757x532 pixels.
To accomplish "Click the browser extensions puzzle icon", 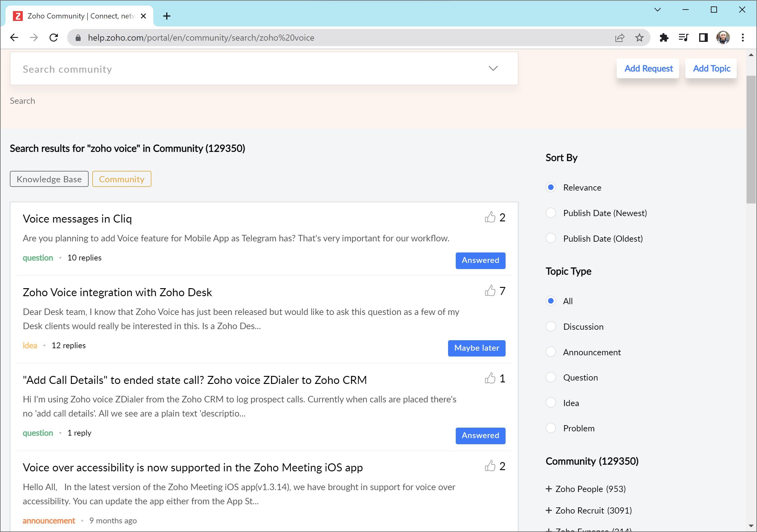I will [x=664, y=38].
